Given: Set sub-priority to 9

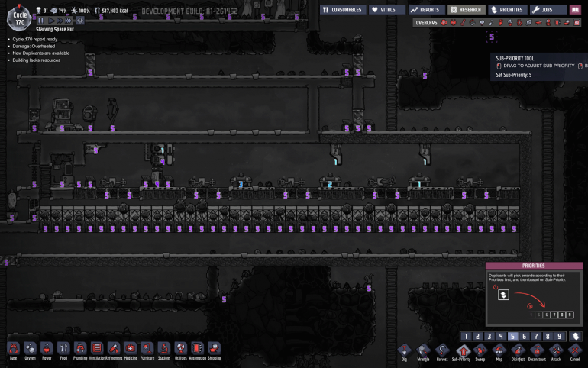Looking at the screenshot, I should [x=559, y=336].
